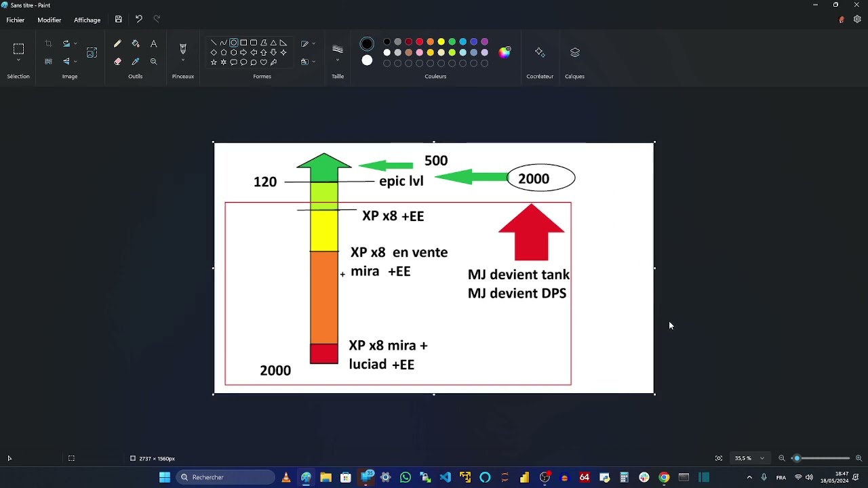Pick the green color swatch
Viewport: 868px width, 488px height.
[x=452, y=42]
